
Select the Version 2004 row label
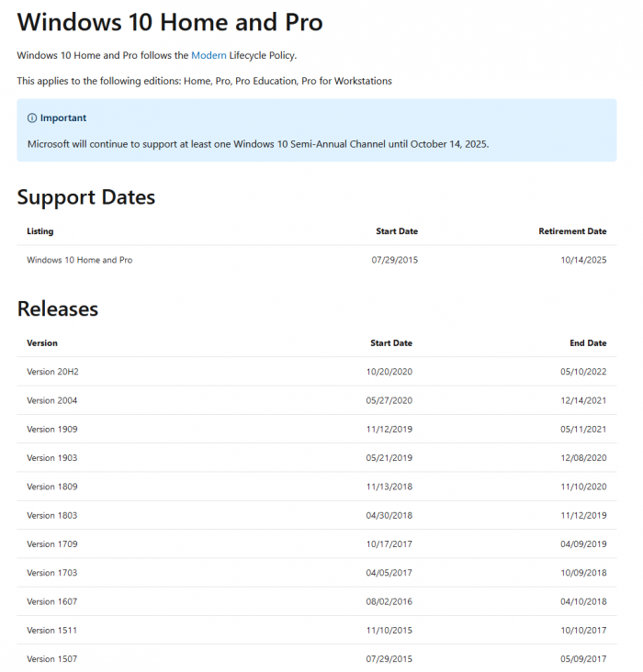tap(59, 401)
